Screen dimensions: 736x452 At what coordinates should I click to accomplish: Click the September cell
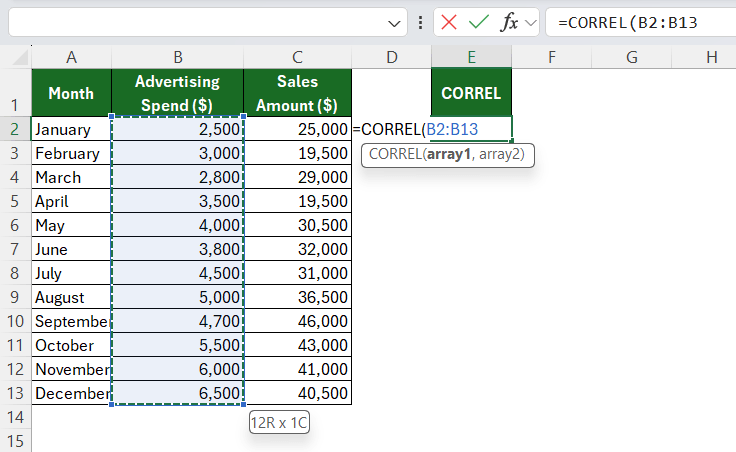pos(71,321)
